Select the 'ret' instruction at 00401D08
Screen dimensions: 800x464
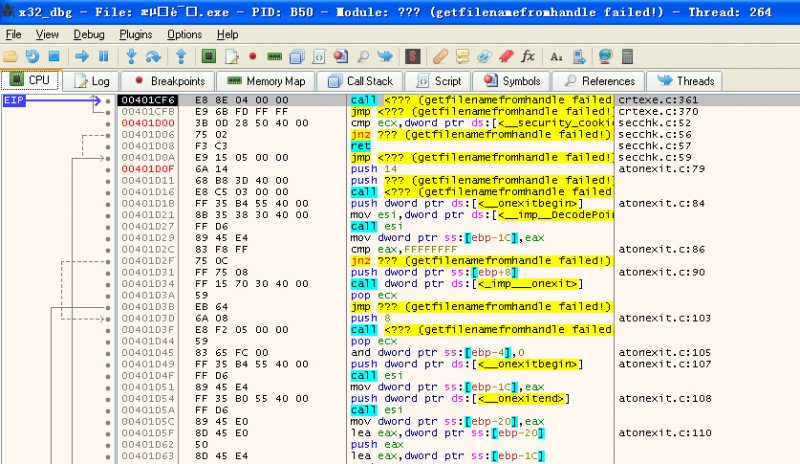pos(360,146)
